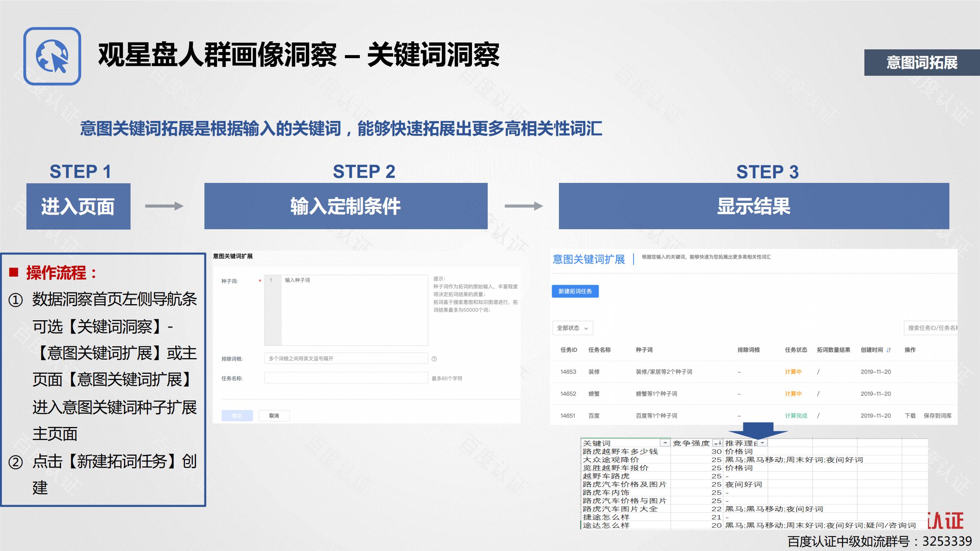980x551 pixels.
Task: Click the 排除词根 exclude roots input field
Action: click(346, 359)
